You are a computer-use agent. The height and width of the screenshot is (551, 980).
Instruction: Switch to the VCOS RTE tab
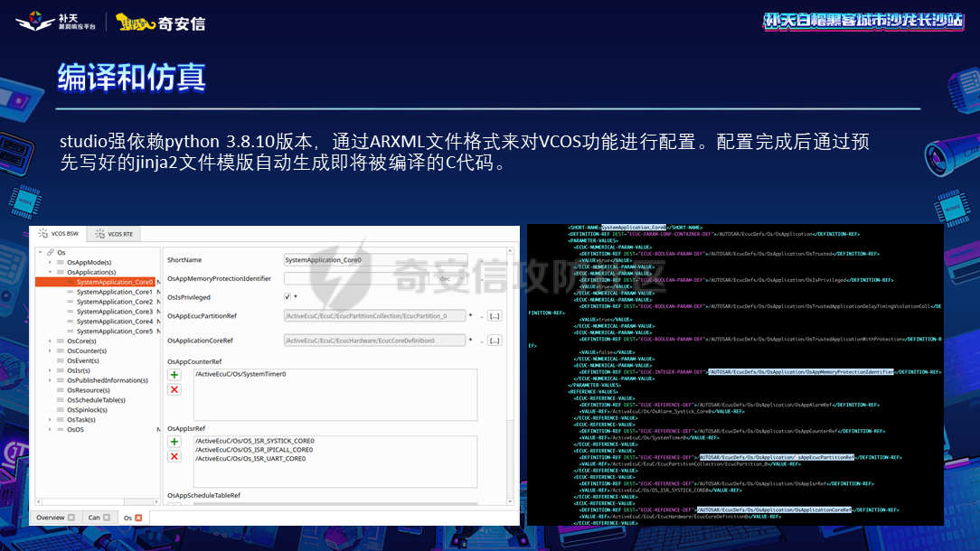pos(114,234)
